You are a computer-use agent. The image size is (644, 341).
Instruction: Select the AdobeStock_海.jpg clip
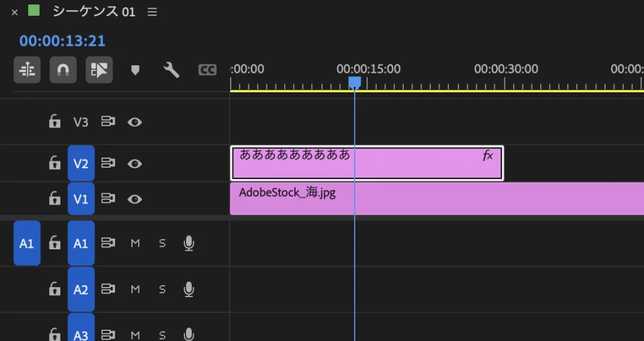tap(440, 199)
